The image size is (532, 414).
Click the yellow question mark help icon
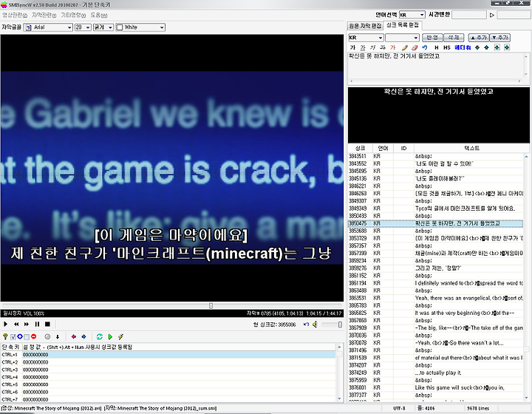(5, 336)
